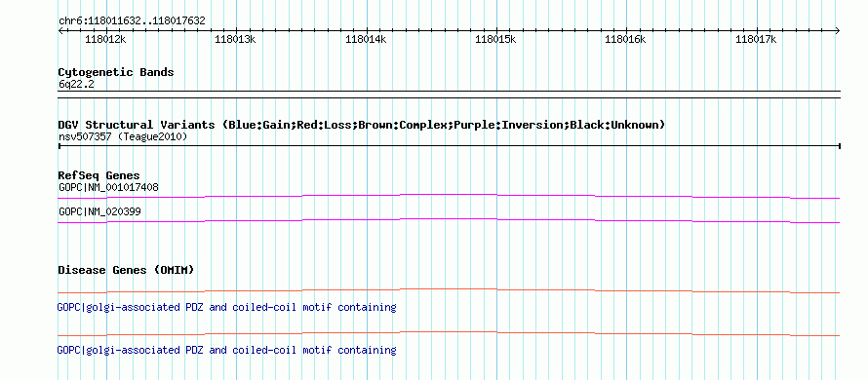Click the right arrow of the ruler
The height and width of the screenshot is (380, 868).
(838, 30)
